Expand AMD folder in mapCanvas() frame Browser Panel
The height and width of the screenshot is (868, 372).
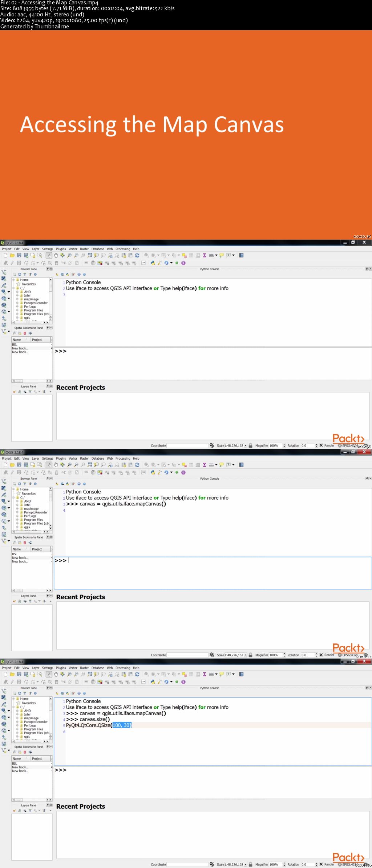[x=17, y=501]
